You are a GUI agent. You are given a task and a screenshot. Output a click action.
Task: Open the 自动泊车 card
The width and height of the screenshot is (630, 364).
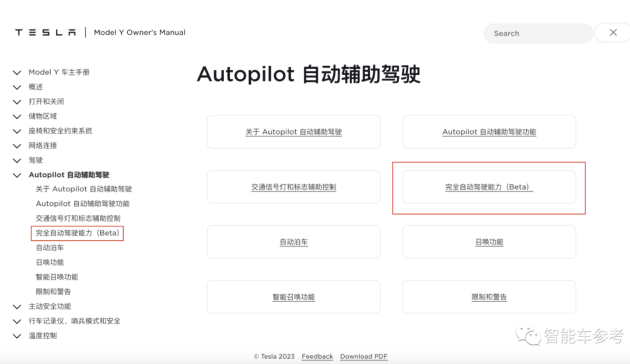click(293, 242)
